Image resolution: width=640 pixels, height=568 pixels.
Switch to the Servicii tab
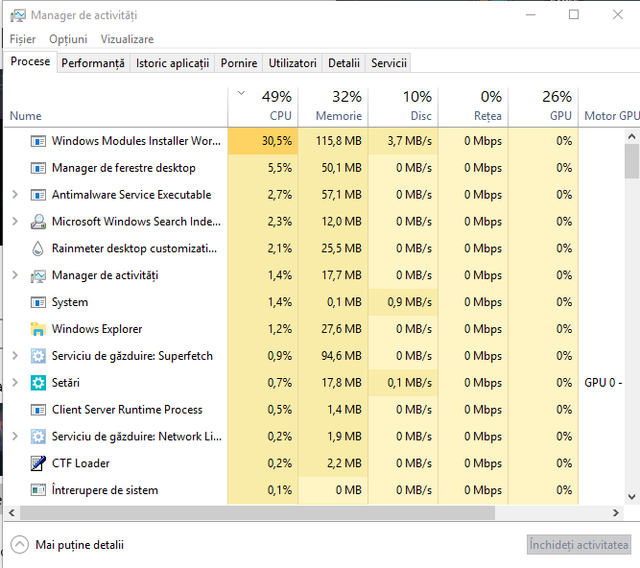pyautogui.click(x=389, y=63)
